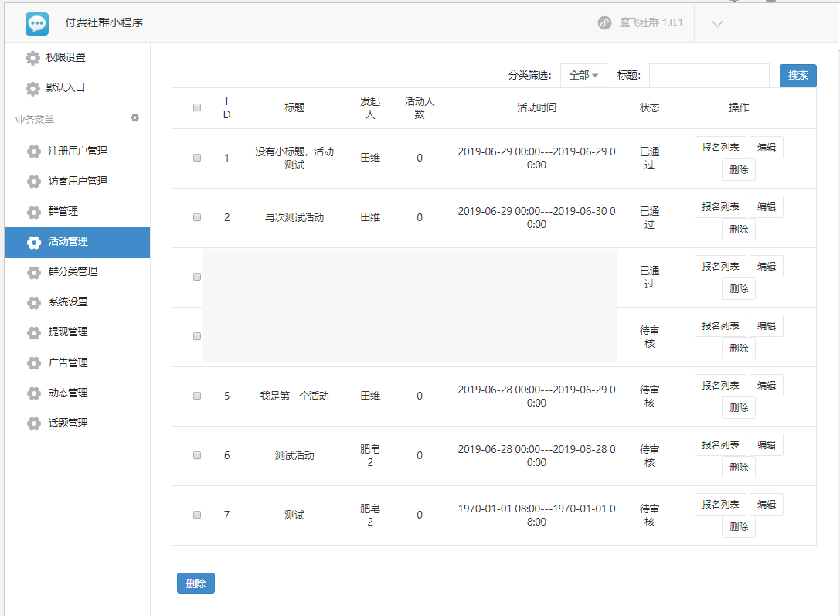Click the 提现管理 gear icon
Viewport: 840px width, 616px height.
point(34,332)
